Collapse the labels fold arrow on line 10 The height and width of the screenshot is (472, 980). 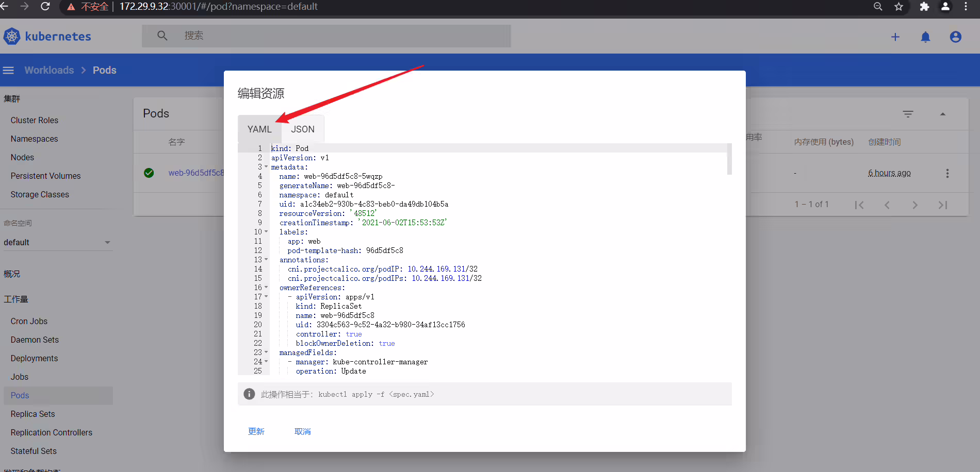266,232
